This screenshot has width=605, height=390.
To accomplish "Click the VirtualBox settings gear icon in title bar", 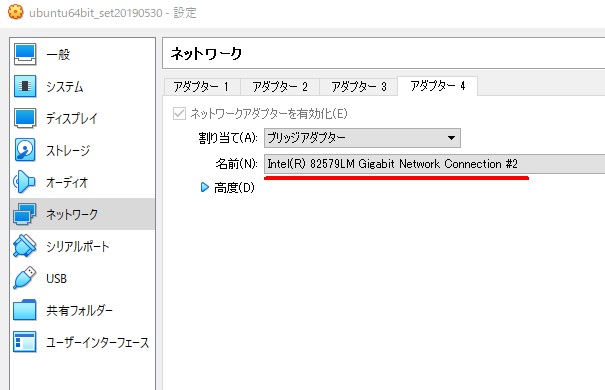I will point(15,12).
